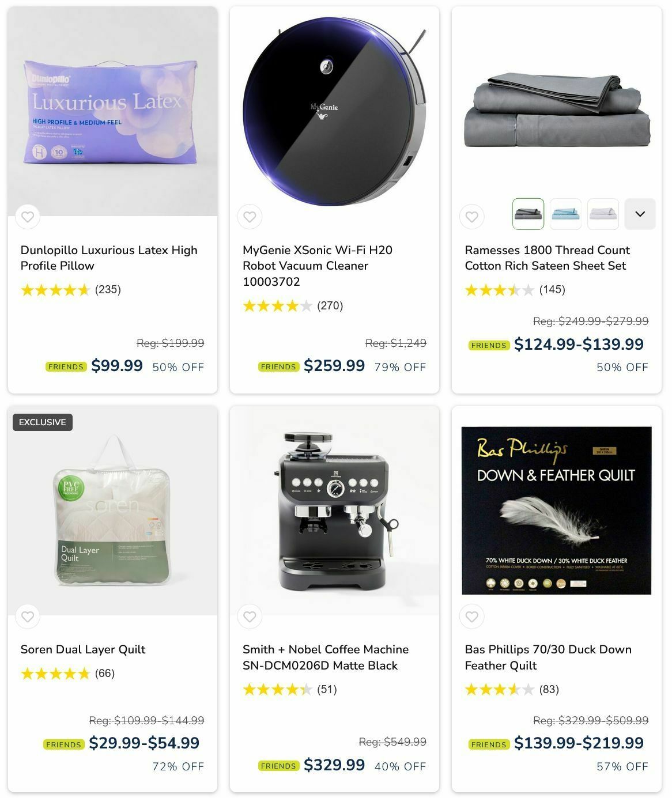The image size is (672, 798).
Task: Favorite the Dunlopillo Latex Pillow with heart icon
Action: click(27, 217)
